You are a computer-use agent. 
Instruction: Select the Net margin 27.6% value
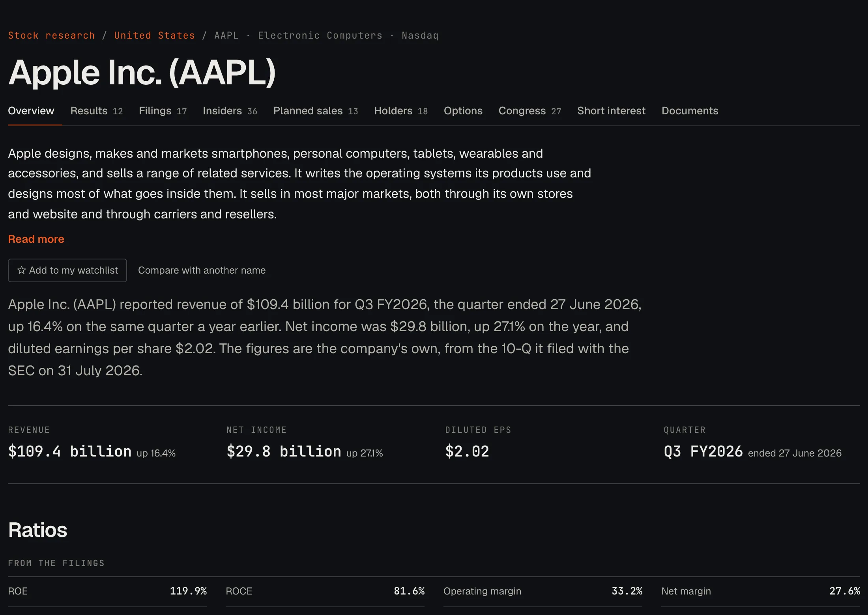tap(845, 591)
